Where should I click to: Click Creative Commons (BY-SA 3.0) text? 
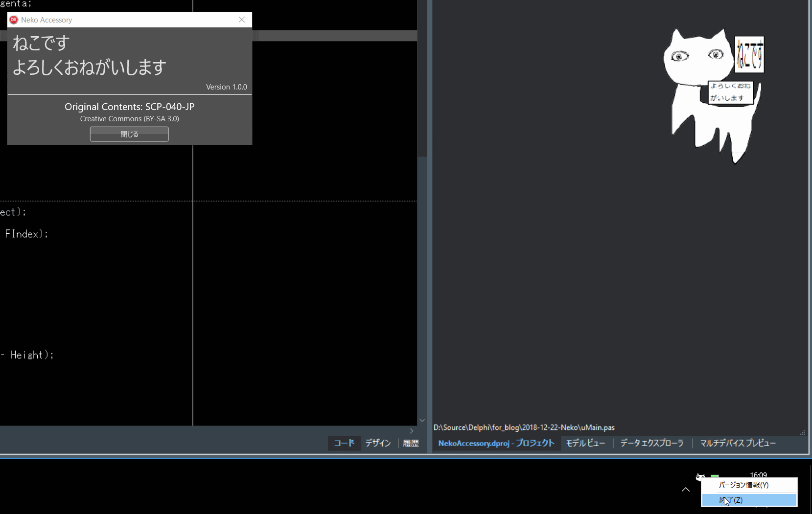pyautogui.click(x=130, y=119)
